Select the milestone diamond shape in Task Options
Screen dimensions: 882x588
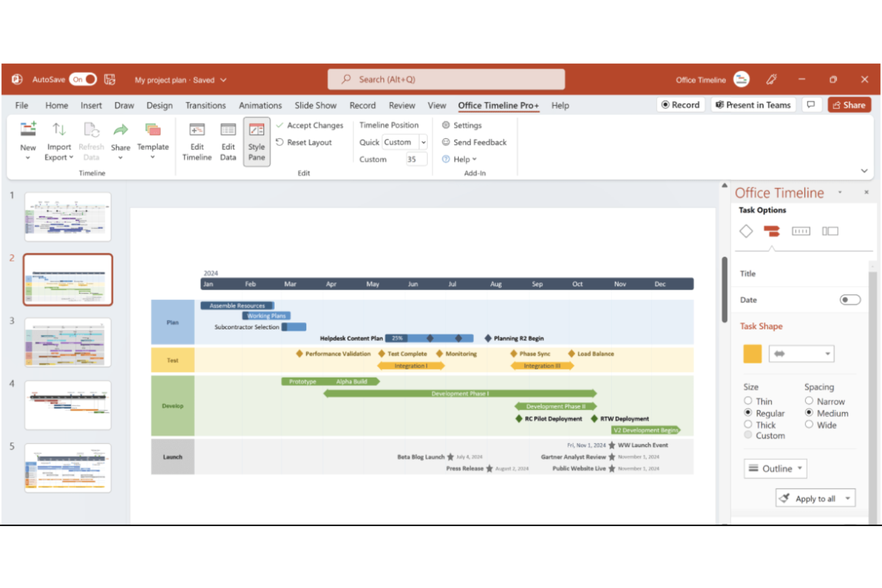[x=746, y=231]
